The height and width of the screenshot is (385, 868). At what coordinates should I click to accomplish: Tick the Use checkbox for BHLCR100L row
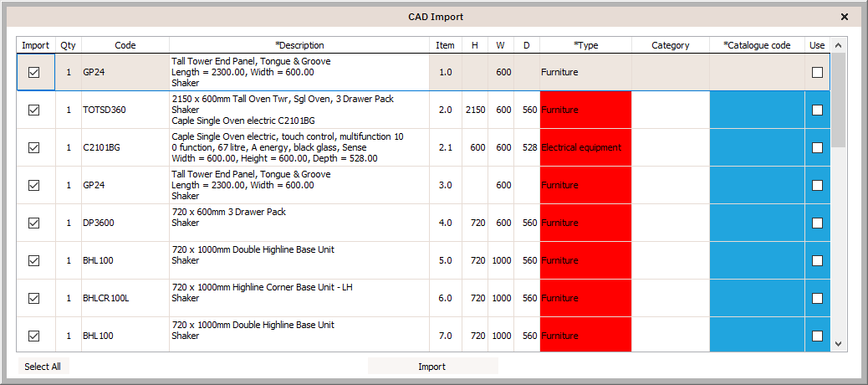817,299
